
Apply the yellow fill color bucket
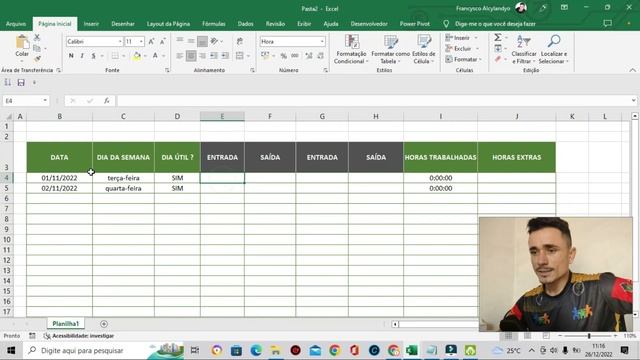click(x=137, y=56)
